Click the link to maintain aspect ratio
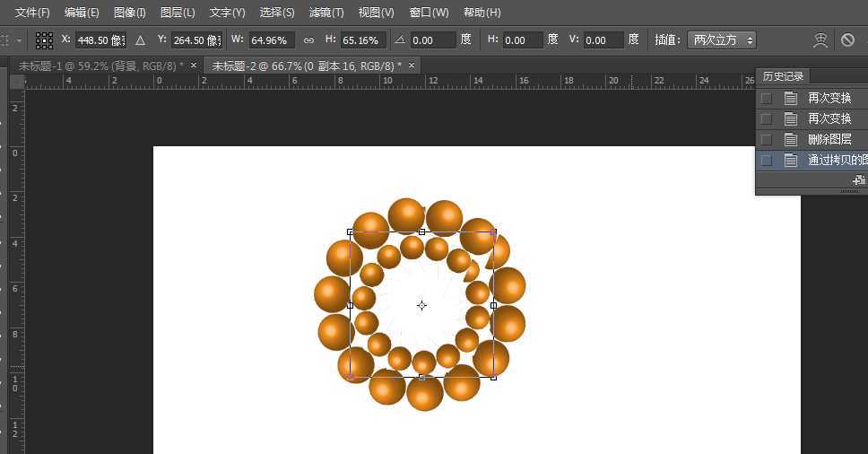This screenshot has width=868, height=454. [x=308, y=40]
